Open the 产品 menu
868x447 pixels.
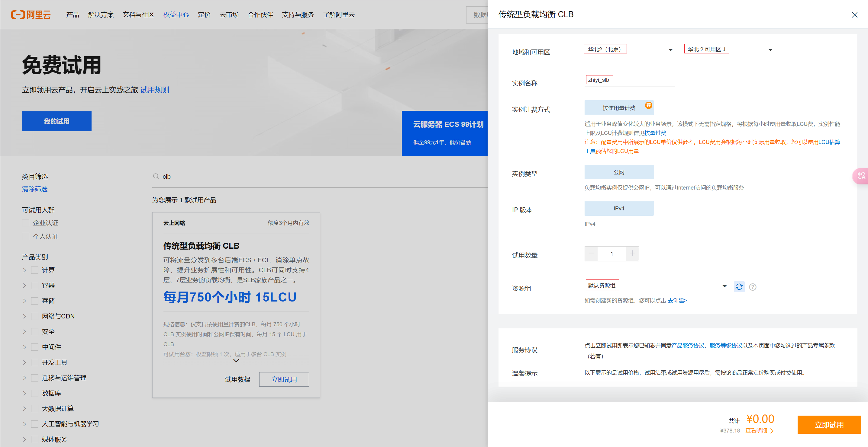click(73, 14)
